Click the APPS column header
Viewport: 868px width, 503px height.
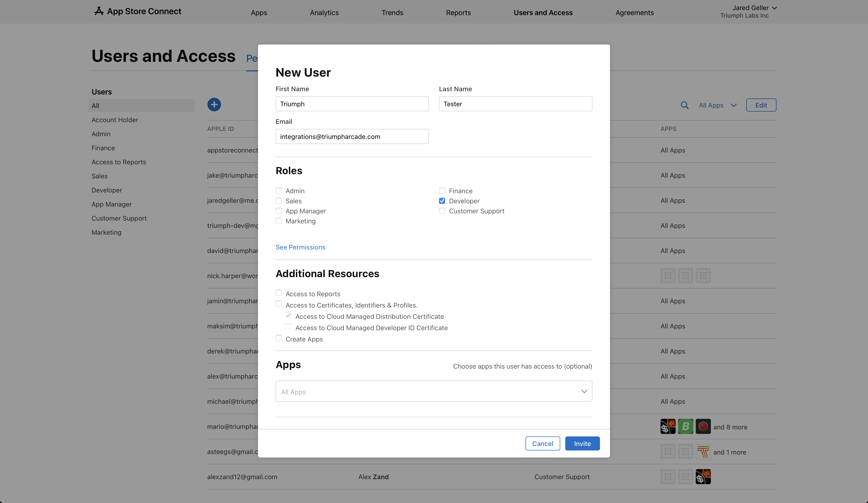pyautogui.click(x=668, y=129)
